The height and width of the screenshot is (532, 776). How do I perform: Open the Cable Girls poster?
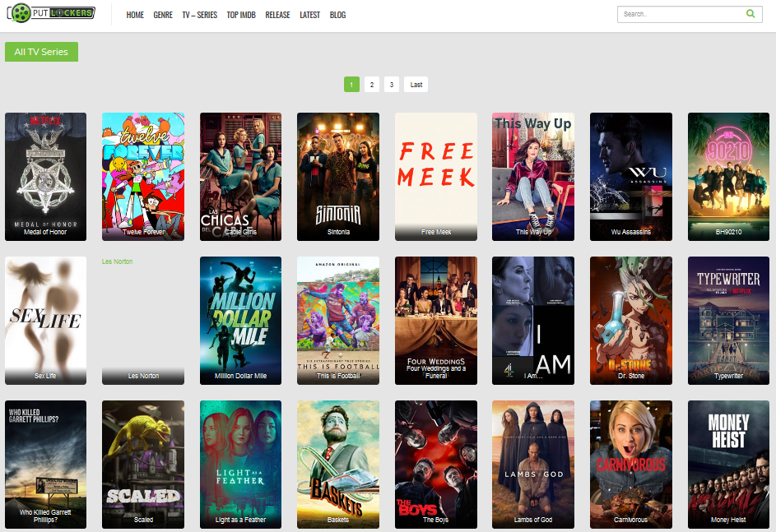pyautogui.click(x=240, y=177)
